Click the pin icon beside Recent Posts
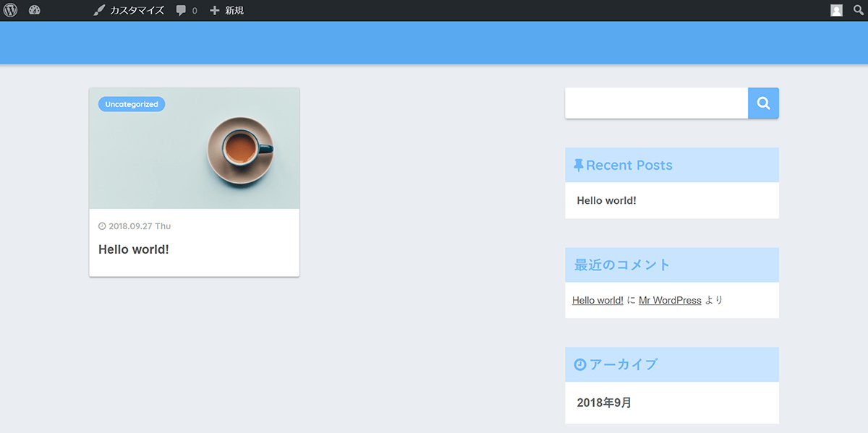Viewport: 868px width, 433px height. coord(579,166)
